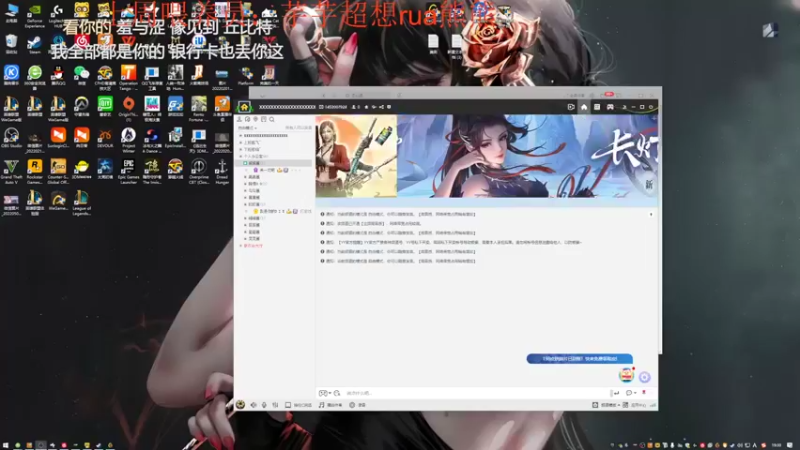Click the cartoon mascot icon in the chat area
The height and width of the screenshot is (450, 800).
[627, 375]
